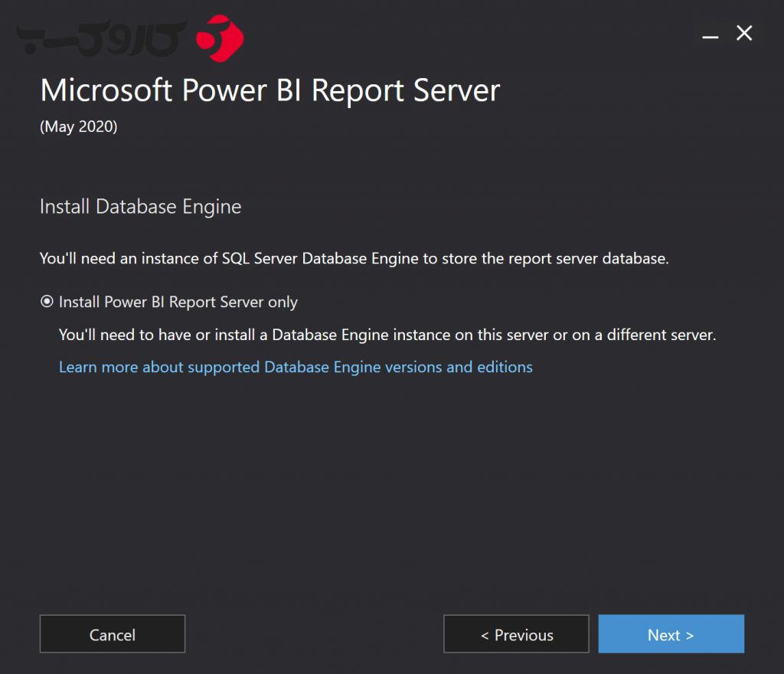Viewport: 784px width, 674px height.
Task: Click the Microsoft Power BI Report Server title
Action: click(x=269, y=90)
